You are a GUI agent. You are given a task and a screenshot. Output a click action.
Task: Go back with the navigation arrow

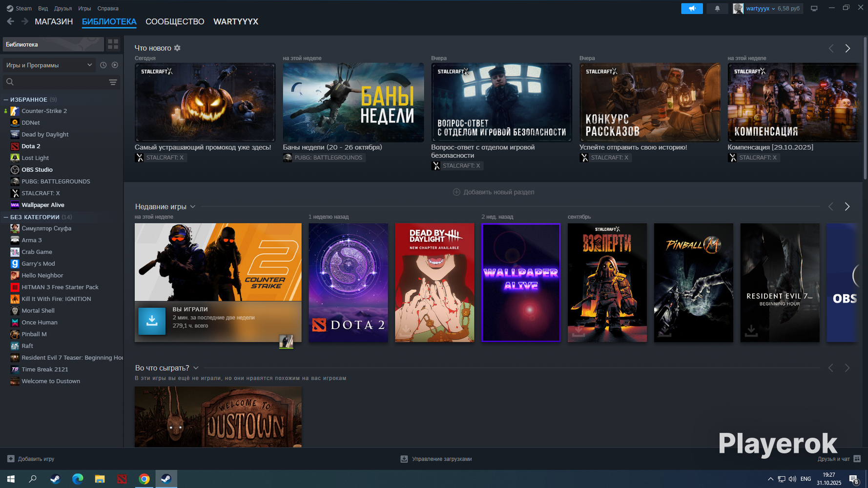[10, 21]
